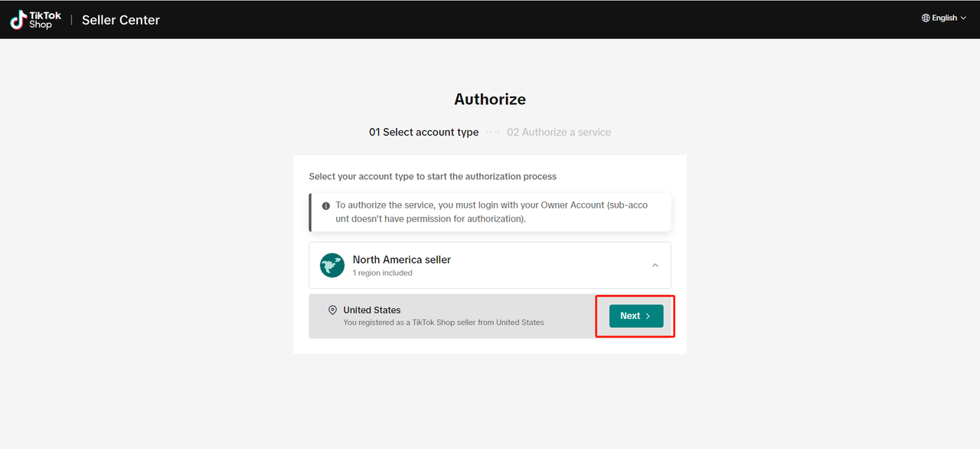Screen dimensions: 980x449
Task: Click the chevron beside English
Action: [963, 18]
